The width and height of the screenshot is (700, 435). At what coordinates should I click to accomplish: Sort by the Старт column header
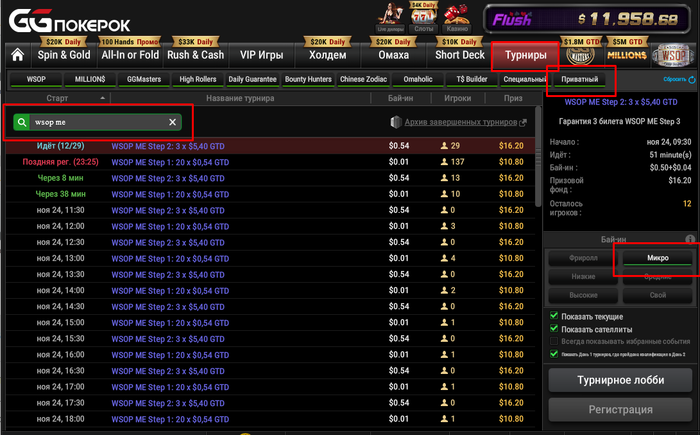(x=57, y=98)
